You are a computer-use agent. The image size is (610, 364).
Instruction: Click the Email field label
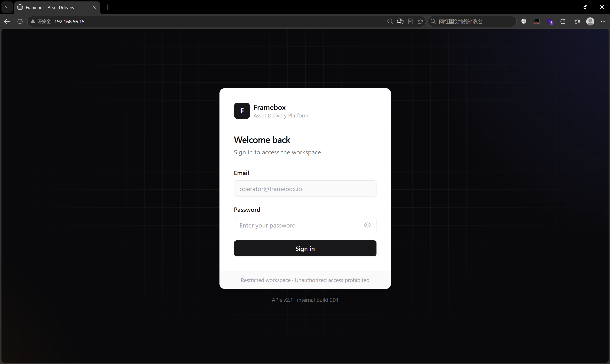click(241, 173)
